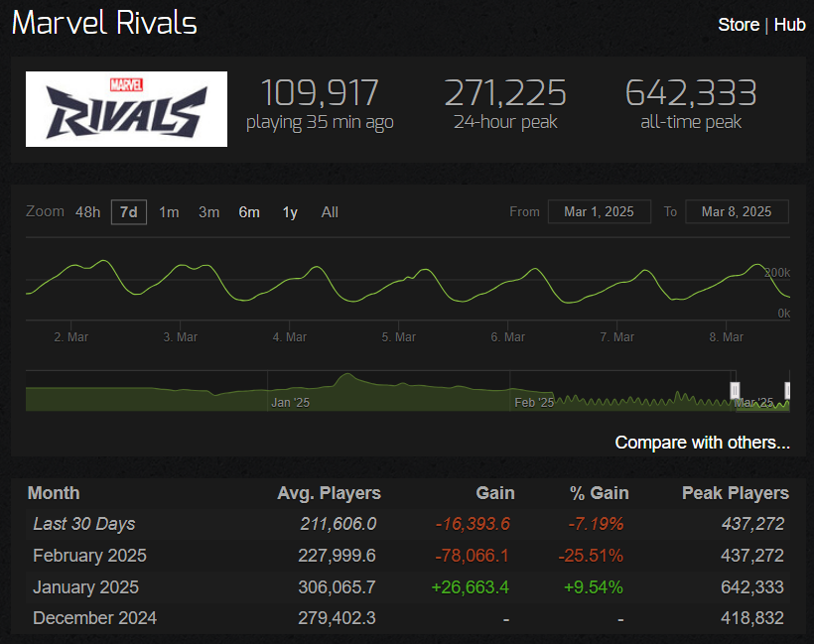
Task: Click gain value +26,663.4
Action: pos(470,587)
